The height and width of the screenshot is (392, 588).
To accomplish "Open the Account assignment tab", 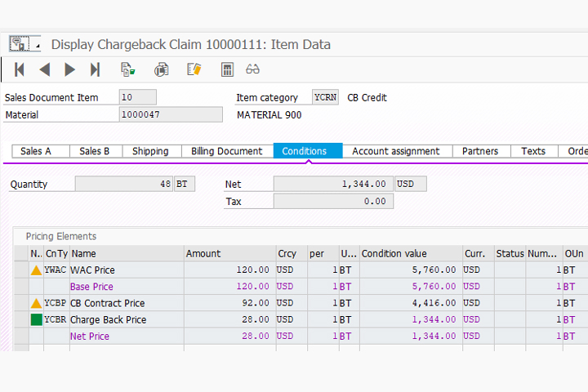I will (x=395, y=151).
